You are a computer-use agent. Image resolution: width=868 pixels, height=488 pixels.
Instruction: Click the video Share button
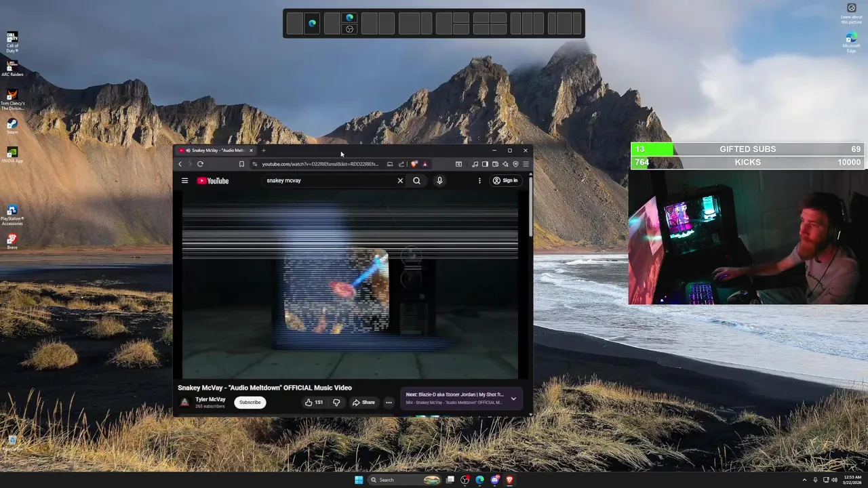point(363,402)
